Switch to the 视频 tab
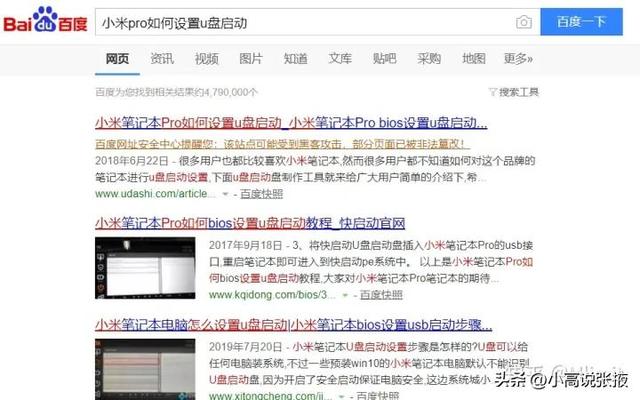The width and height of the screenshot is (640, 400). 207,59
